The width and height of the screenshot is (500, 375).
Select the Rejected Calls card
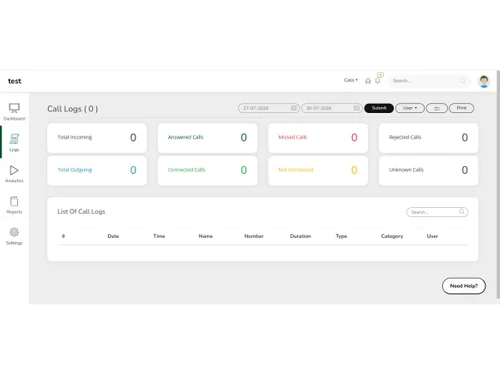[x=428, y=138]
